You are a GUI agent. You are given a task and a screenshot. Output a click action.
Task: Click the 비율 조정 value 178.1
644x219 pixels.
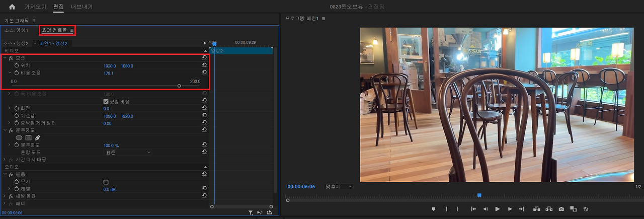point(108,73)
